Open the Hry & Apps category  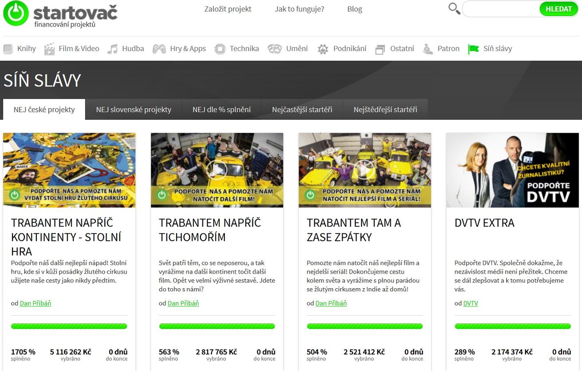pyautogui.click(x=188, y=48)
